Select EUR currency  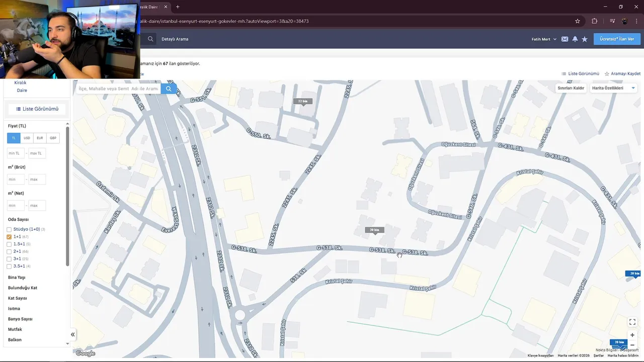(40, 138)
